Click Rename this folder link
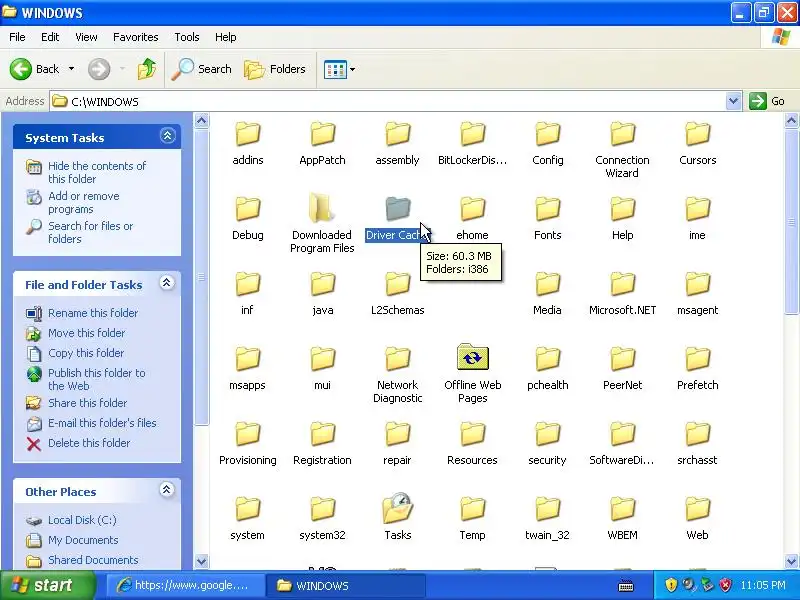This screenshot has height=600, width=800. click(x=93, y=313)
